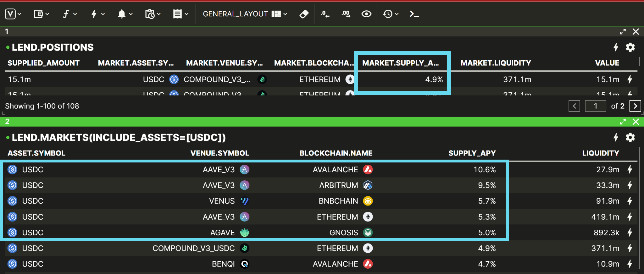
Task: Open the function (f) menu
Action: pyautogui.click(x=66, y=14)
